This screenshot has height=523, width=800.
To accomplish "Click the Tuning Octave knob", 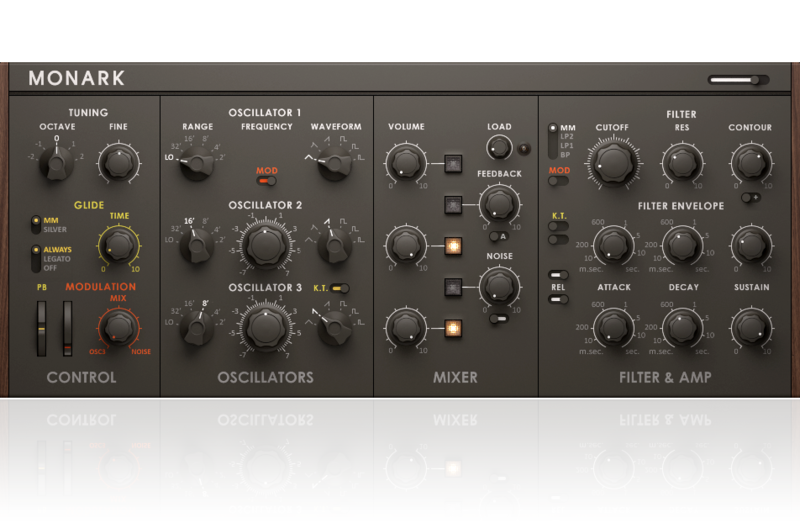I will tap(56, 163).
